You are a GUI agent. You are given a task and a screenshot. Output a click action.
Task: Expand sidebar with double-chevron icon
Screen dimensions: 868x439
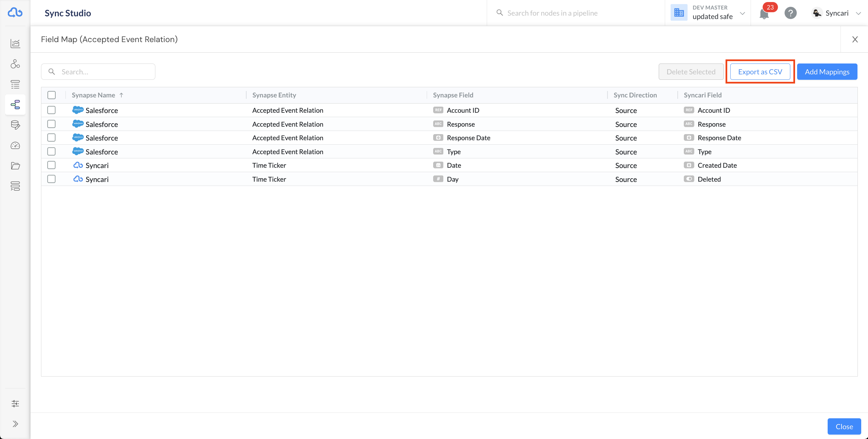15,424
